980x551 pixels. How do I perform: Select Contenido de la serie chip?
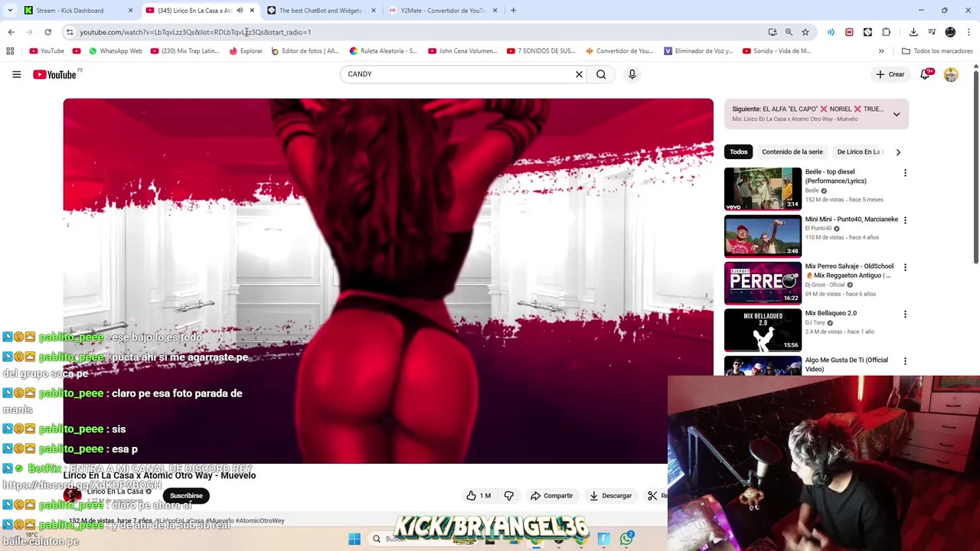[x=792, y=152]
